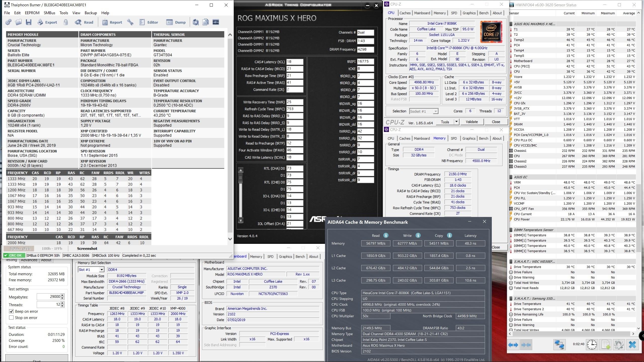The image size is (644, 362).
Task: Click HWiNFO collapse columns arrows icon
Action: coord(526,345)
